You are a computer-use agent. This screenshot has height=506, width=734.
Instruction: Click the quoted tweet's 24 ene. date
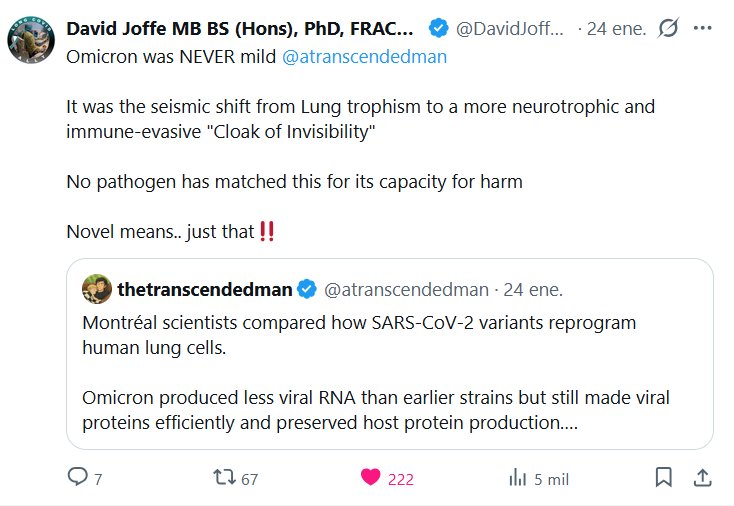(x=533, y=290)
